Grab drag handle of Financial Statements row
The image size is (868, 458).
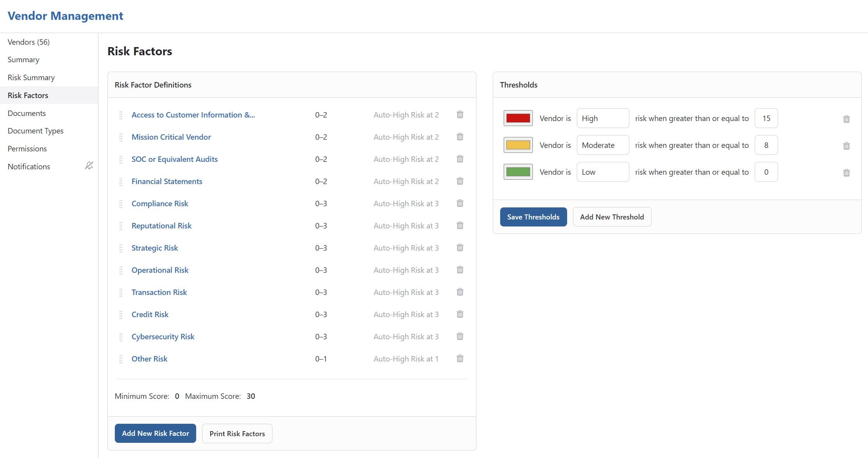(121, 182)
